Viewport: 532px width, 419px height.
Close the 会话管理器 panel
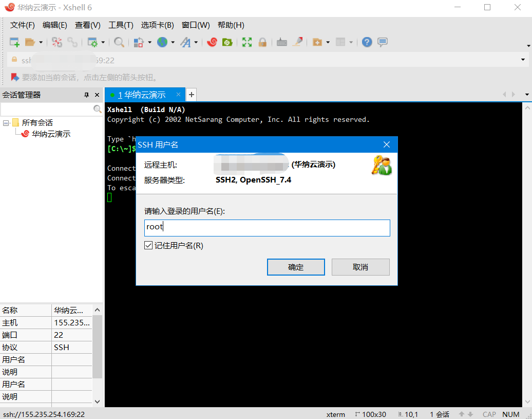(x=97, y=95)
